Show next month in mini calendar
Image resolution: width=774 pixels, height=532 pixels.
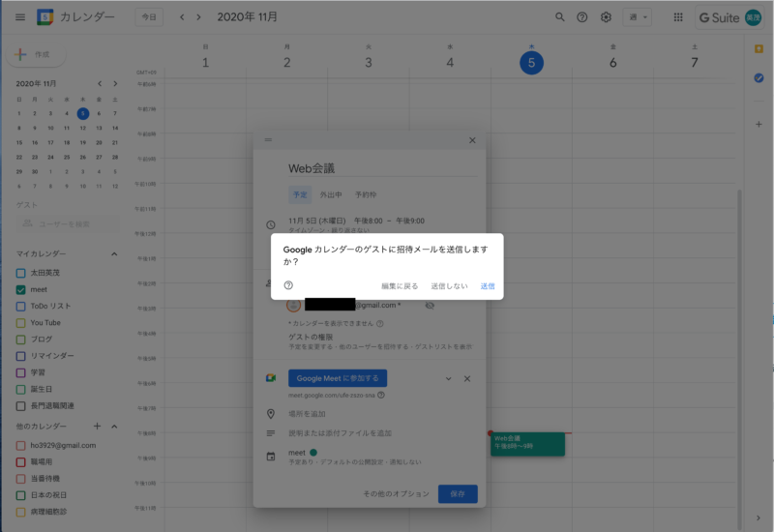[115, 83]
